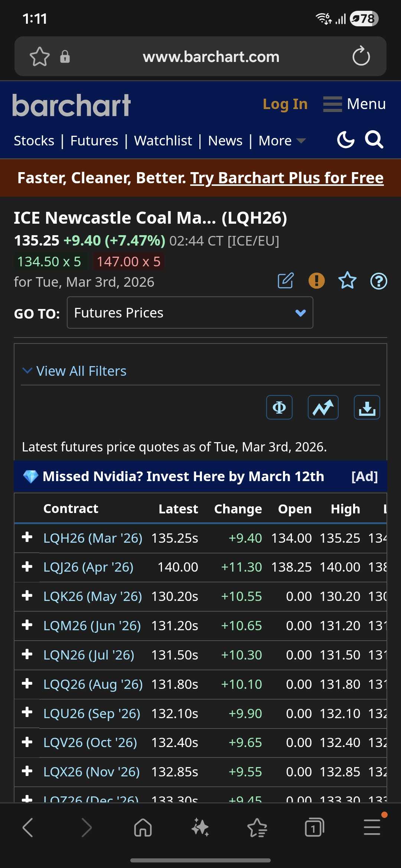This screenshot has width=401, height=868.
Task: Open the hamburger Menu
Action: point(354,104)
